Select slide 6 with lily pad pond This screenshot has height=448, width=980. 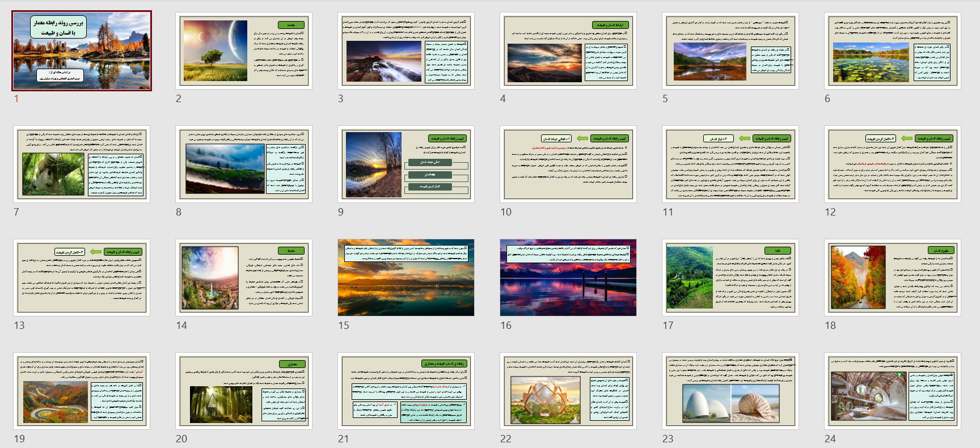(x=893, y=50)
